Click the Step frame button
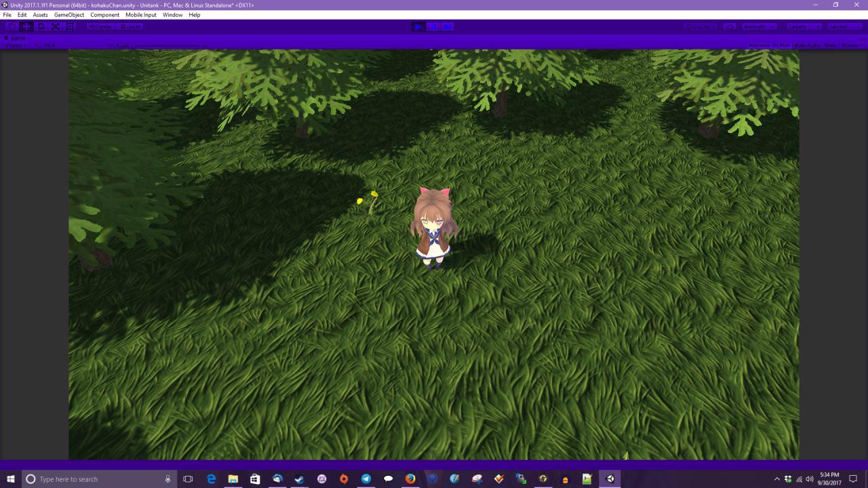Image resolution: width=868 pixels, height=488 pixels. (448, 26)
